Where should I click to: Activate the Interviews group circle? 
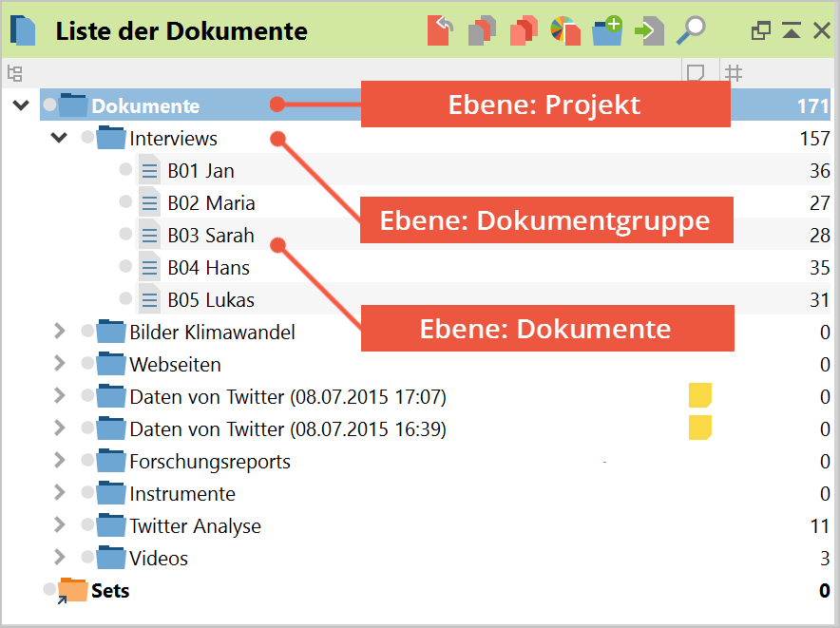[87, 137]
